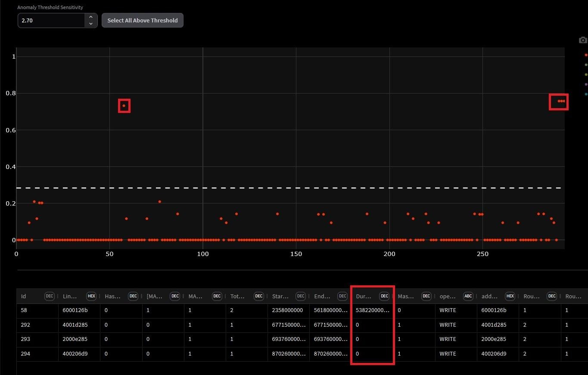Select table row with Id 292
The width and height of the screenshot is (588, 375).
pos(302,325)
